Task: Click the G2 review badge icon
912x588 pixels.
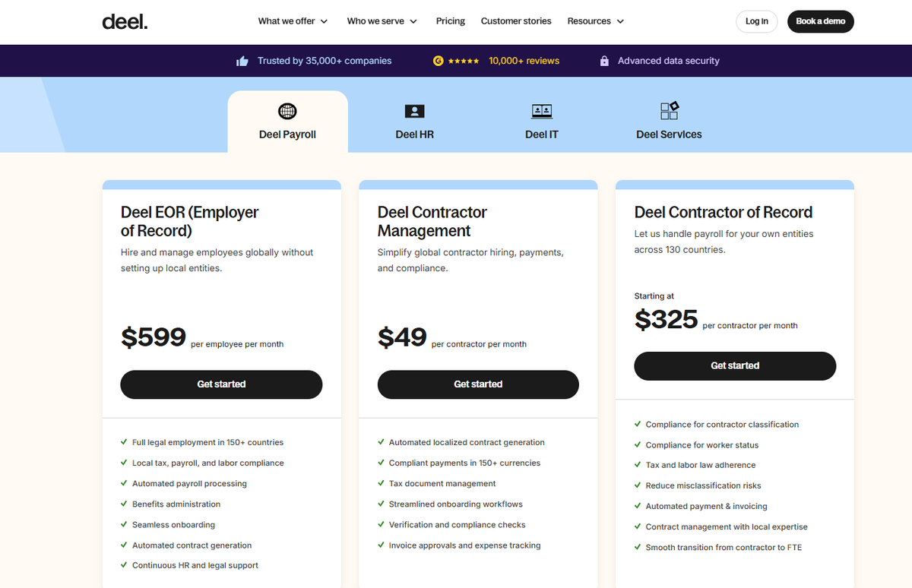Action: [x=439, y=61]
